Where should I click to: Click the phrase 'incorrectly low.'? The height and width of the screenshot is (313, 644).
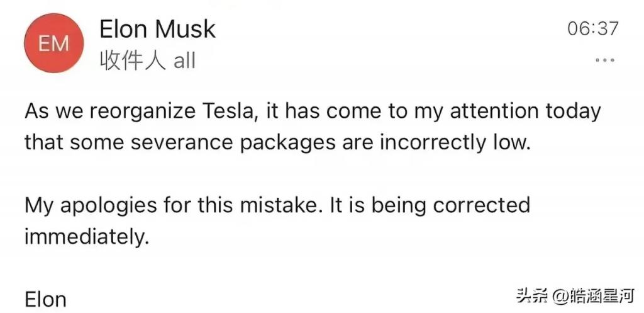click(x=453, y=144)
